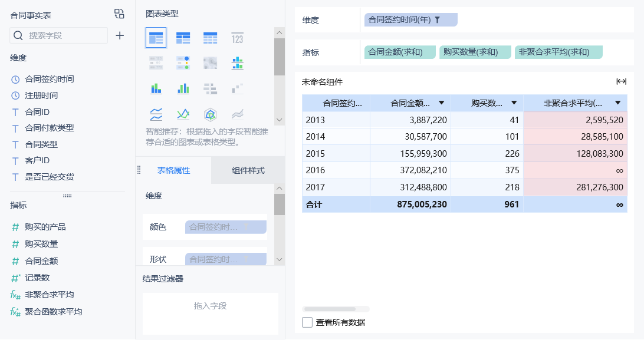644x340 pixels.
Task: Select the 是否已经交货 dimension field
Action: click(50, 177)
